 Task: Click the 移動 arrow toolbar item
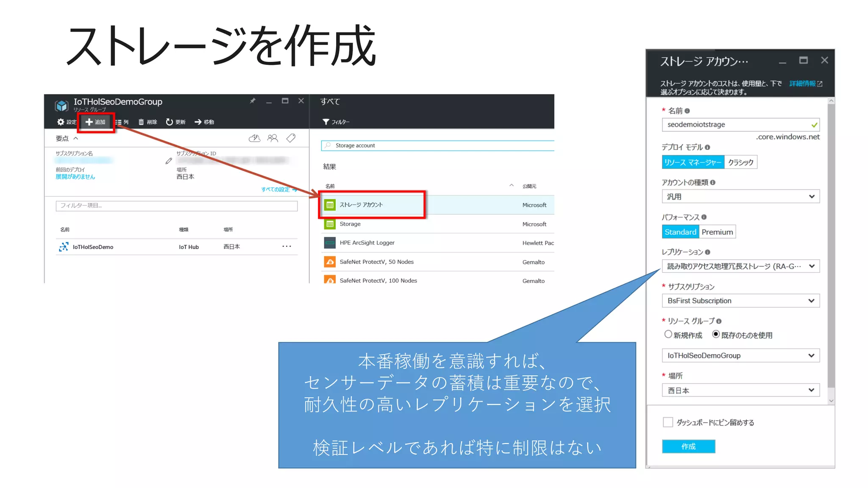click(x=204, y=122)
